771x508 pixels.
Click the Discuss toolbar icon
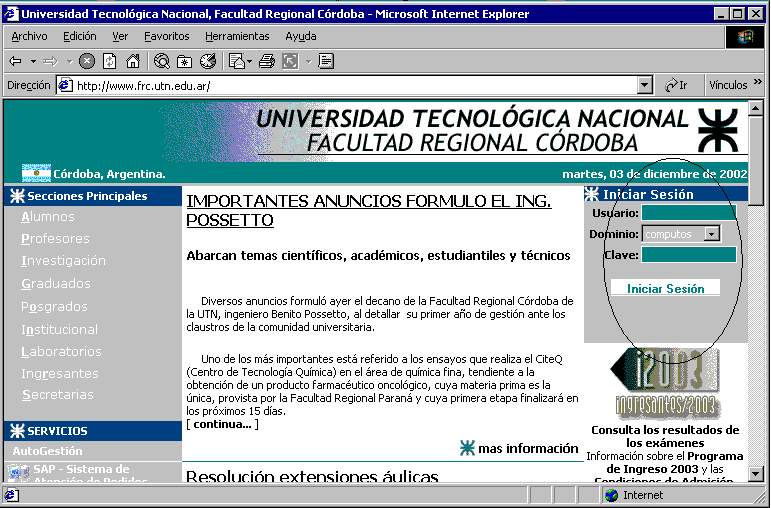click(326, 61)
